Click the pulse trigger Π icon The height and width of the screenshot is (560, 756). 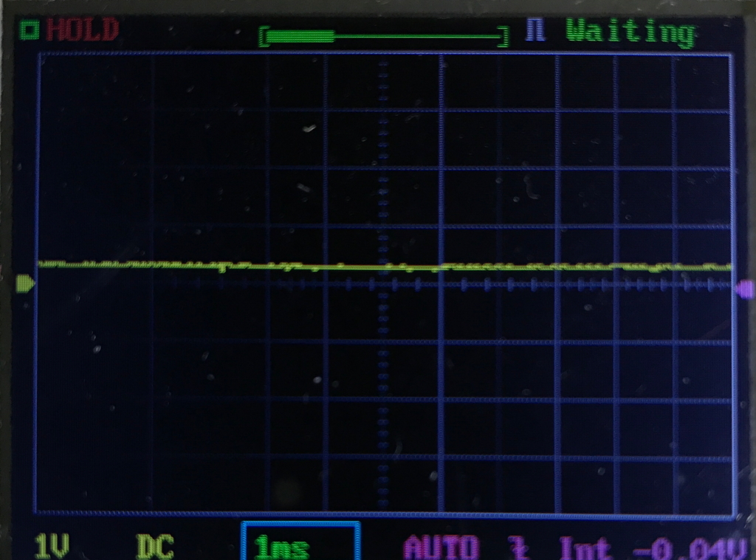point(537,31)
